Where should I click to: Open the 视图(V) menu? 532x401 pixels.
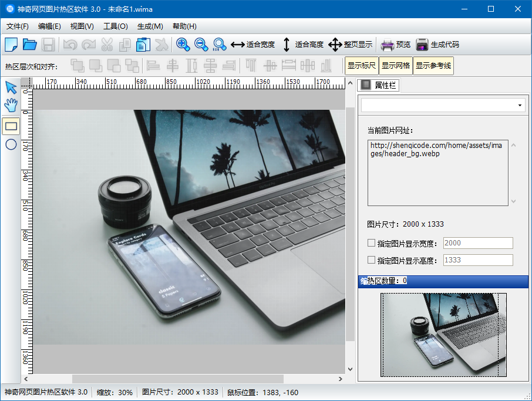82,26
